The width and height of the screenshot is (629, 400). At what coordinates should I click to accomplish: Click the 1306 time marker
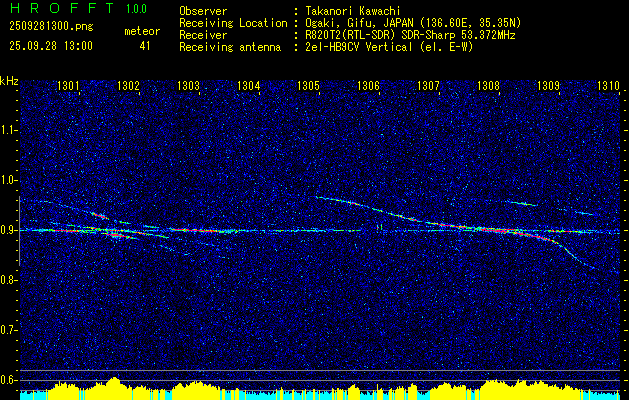(x=368, y=86)
